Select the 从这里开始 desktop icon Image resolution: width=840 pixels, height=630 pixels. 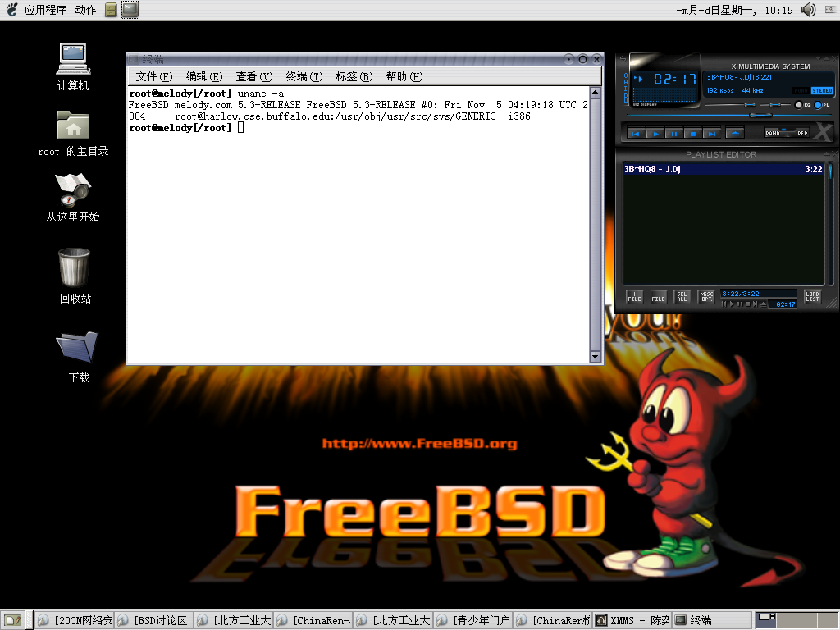coord(73,198)
